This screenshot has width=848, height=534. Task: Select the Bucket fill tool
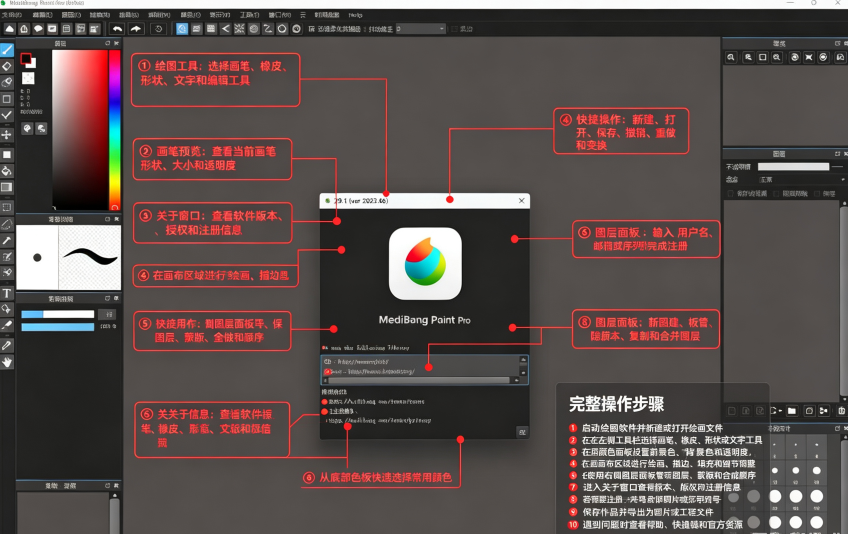[6, 171]
